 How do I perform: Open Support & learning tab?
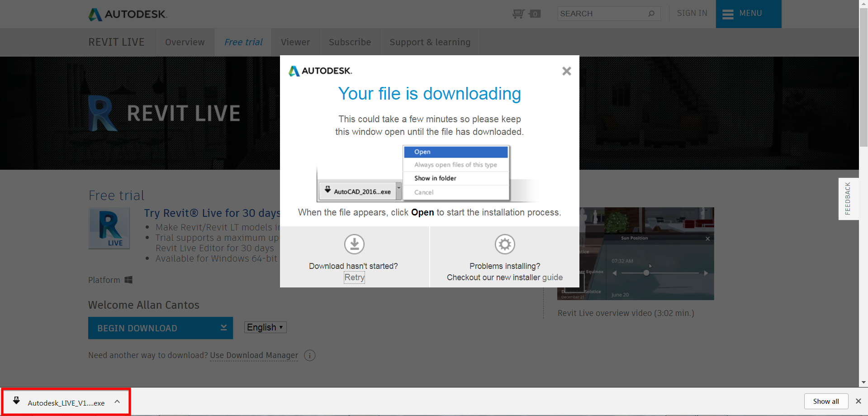430,42
